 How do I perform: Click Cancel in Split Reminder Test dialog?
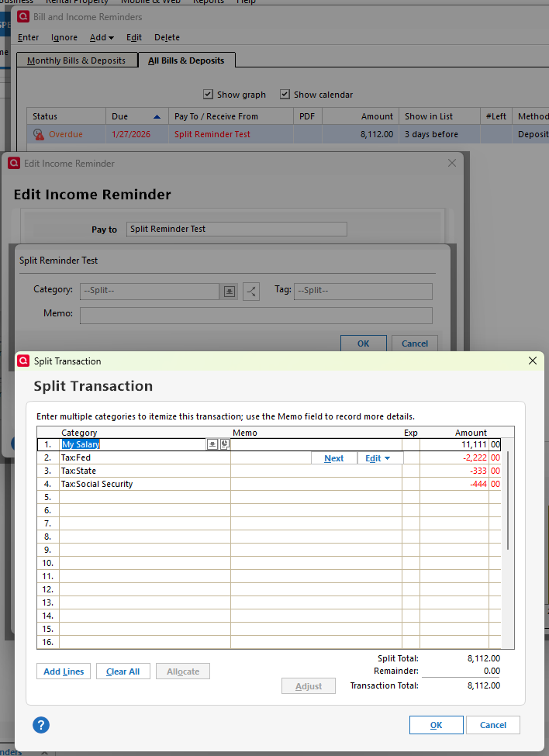pos(415,343)
